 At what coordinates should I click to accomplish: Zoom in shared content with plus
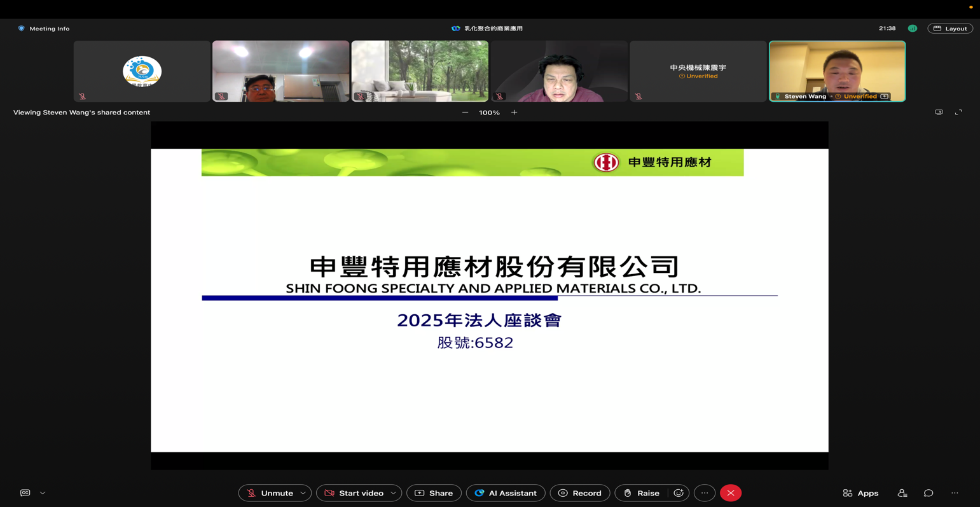(514, 113)
